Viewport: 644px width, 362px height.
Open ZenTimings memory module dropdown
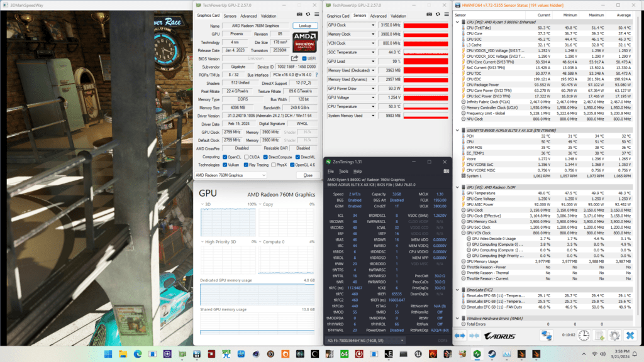click(365, 340)
